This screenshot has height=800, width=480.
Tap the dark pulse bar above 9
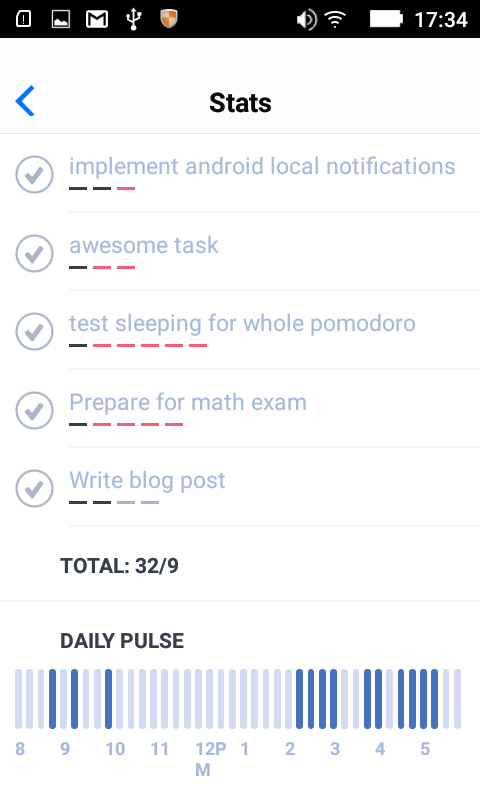point(74,698)
